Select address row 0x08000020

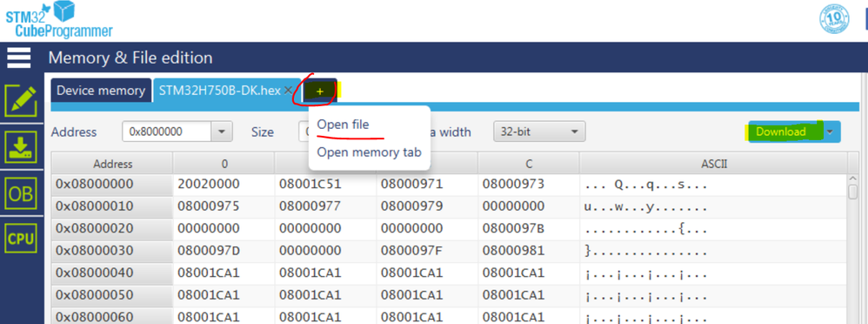tap(112, 228)
